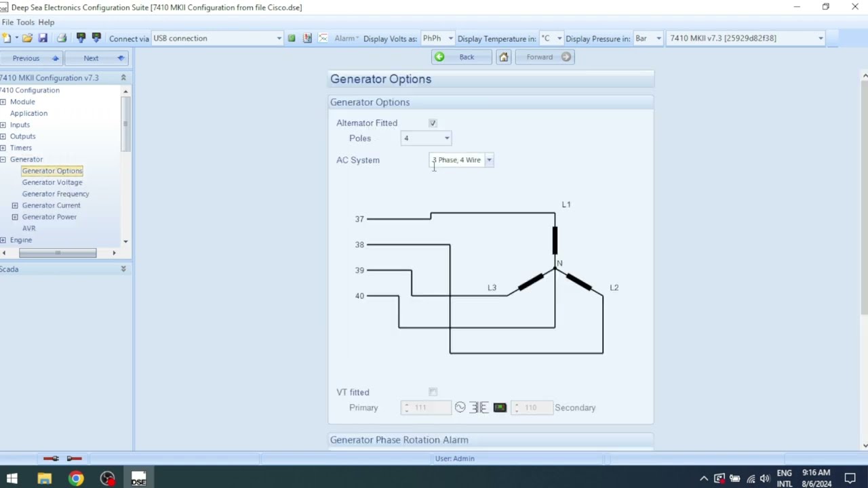Screen dimensions: 868x488
Task: Expand the Generator Current tree node
Action: click(x=15, y=205)
